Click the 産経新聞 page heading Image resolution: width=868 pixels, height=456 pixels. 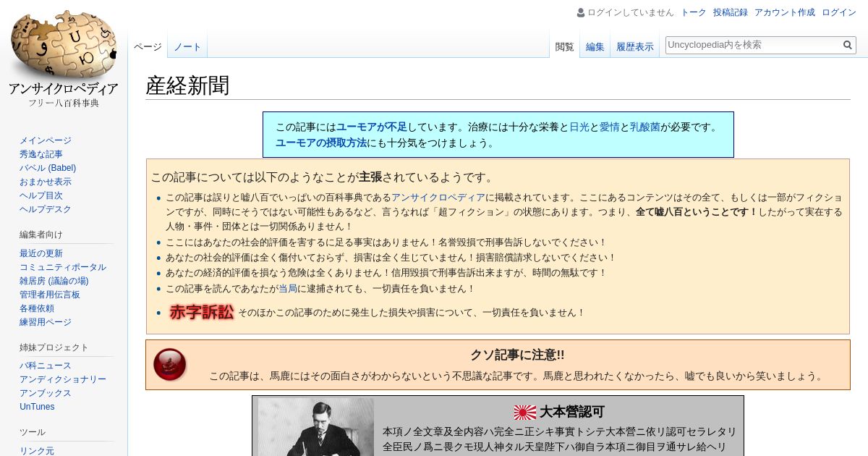coord(187,85)
